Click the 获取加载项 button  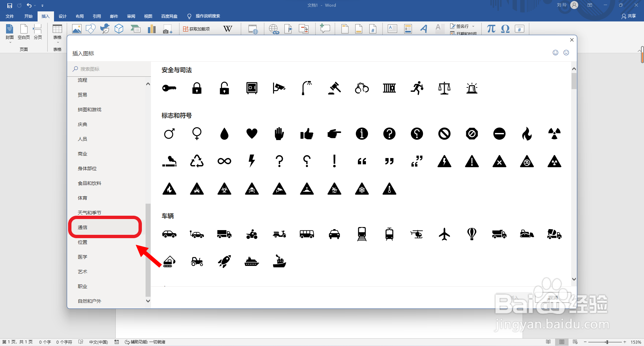(197, 29)
